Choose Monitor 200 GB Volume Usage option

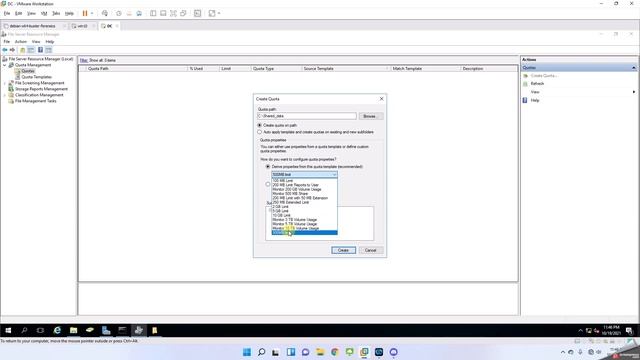(x=304, y=189)
